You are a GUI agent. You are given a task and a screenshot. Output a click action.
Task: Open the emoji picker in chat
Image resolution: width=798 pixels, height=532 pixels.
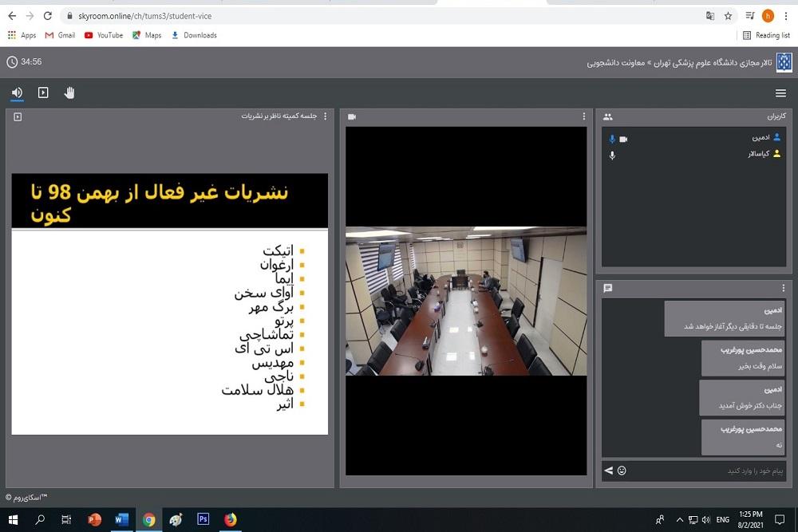click(622, 471)
